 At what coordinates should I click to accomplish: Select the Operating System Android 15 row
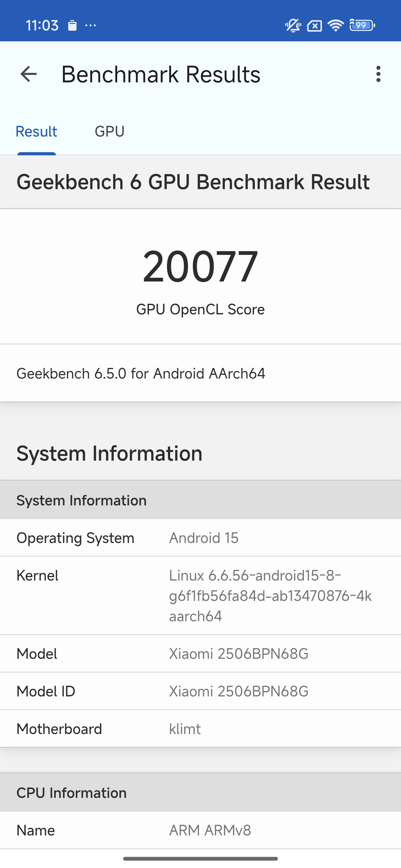[x=200, y=538]
